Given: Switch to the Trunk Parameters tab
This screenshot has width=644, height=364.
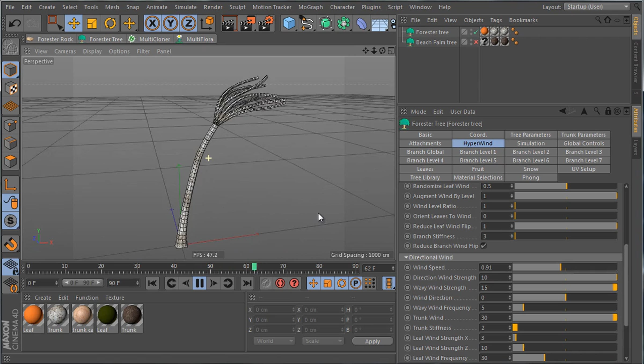Looking at the screenshot, I should tap(583, 135).
